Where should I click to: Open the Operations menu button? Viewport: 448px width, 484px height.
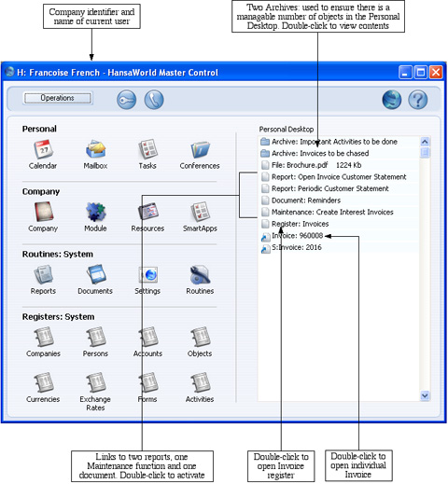pos(58,98)
